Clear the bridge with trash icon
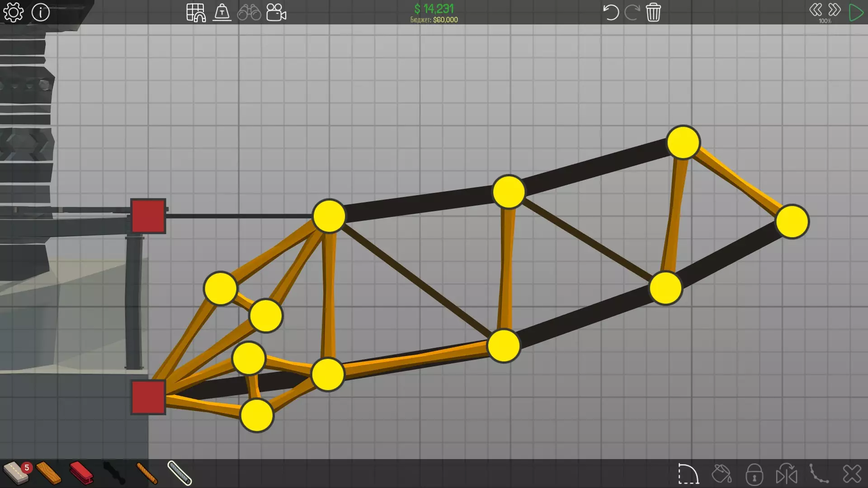 [x=653, y=12]
